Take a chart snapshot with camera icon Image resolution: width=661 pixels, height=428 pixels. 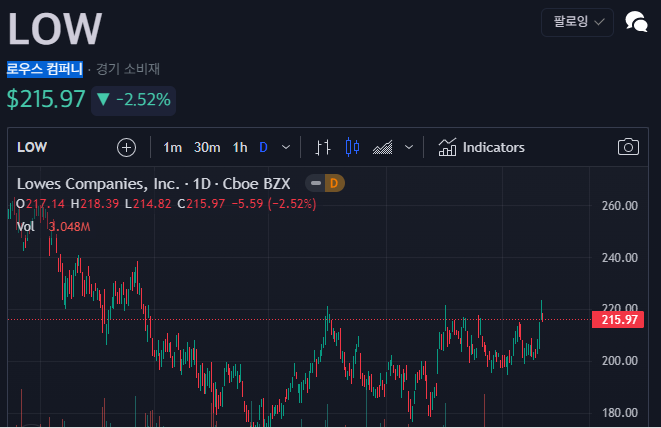pos(628,148)
